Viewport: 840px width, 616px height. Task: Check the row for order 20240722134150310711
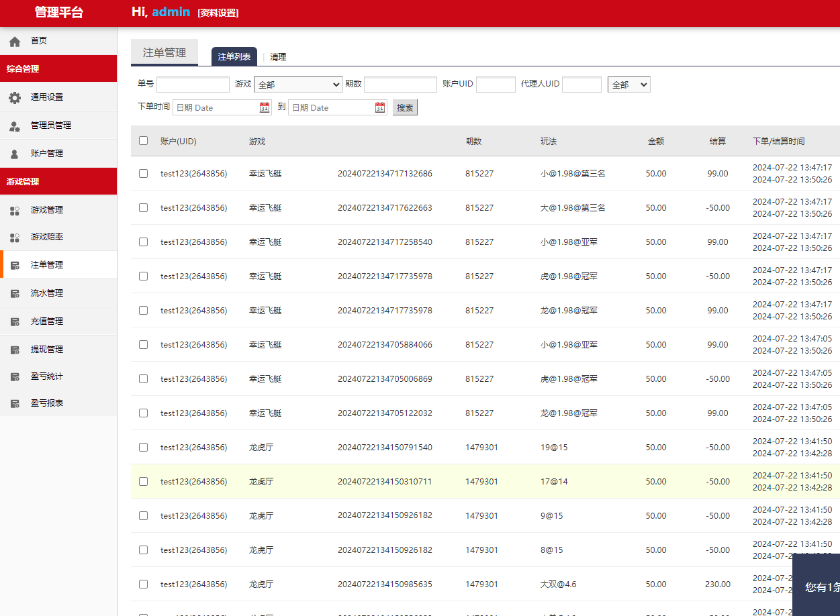[x=143, y=481]
